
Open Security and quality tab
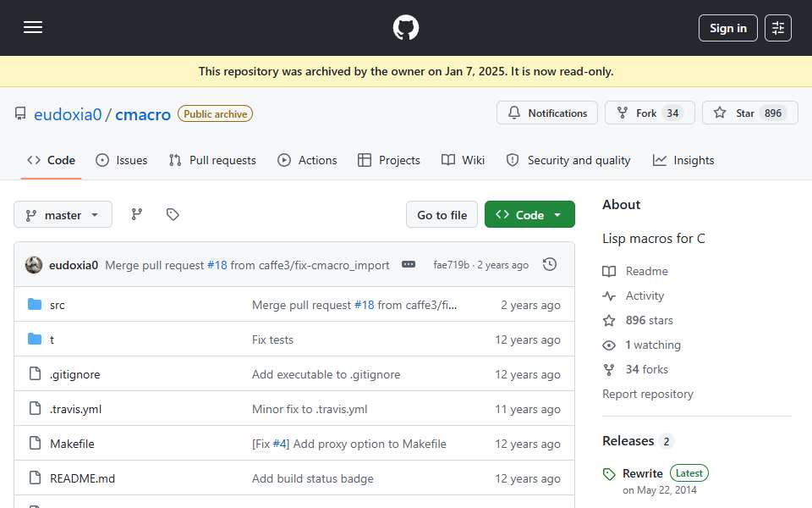tap(568, 160)
